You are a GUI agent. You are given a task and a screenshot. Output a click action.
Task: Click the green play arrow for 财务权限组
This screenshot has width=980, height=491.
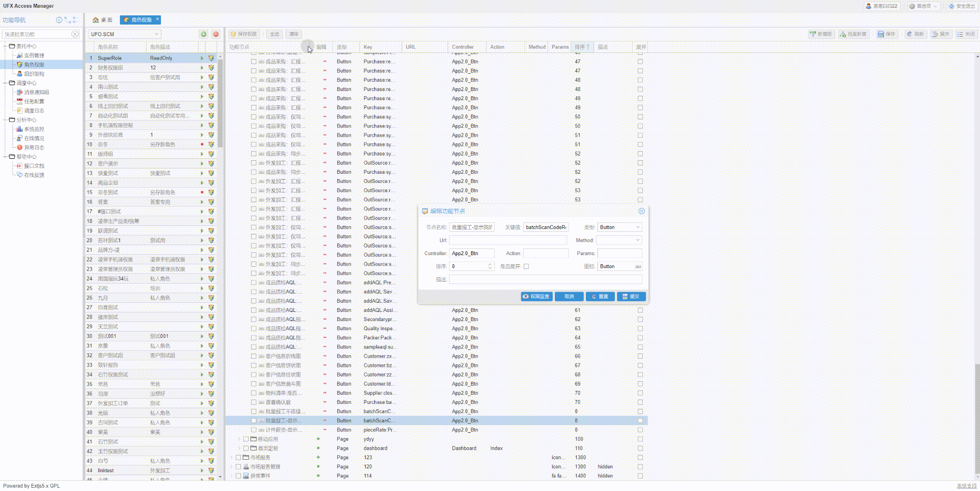(x=202, y=68)
